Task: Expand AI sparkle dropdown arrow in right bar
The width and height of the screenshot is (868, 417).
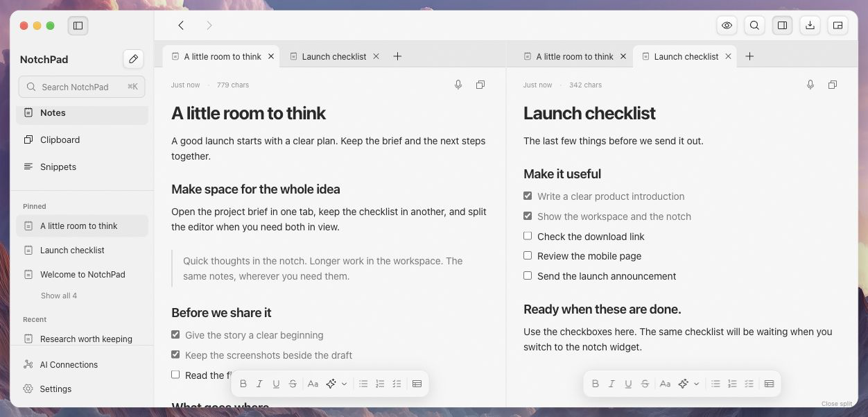Action: [x=696, y=384]
